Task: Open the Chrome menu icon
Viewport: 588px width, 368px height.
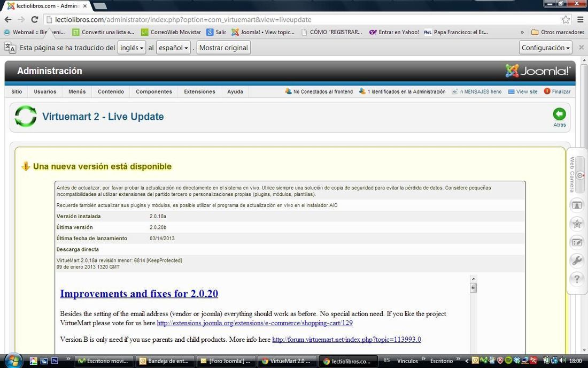Action: click(x=580, y=19)
